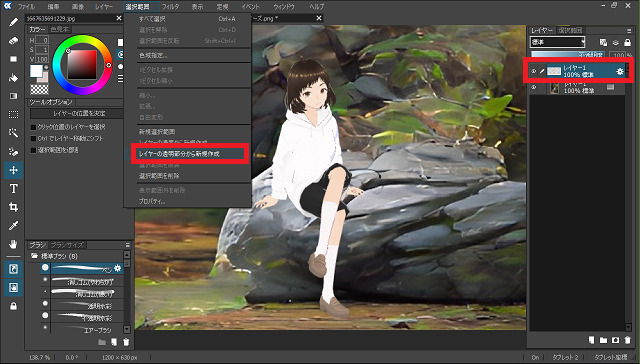
Task: Click the background color swatch
Action: click(x=44, y=78)
